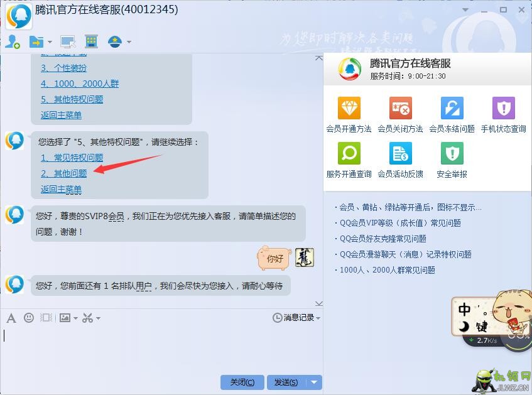
Task: Click 返回主菜单 under 其他问题
Action: 61,190
